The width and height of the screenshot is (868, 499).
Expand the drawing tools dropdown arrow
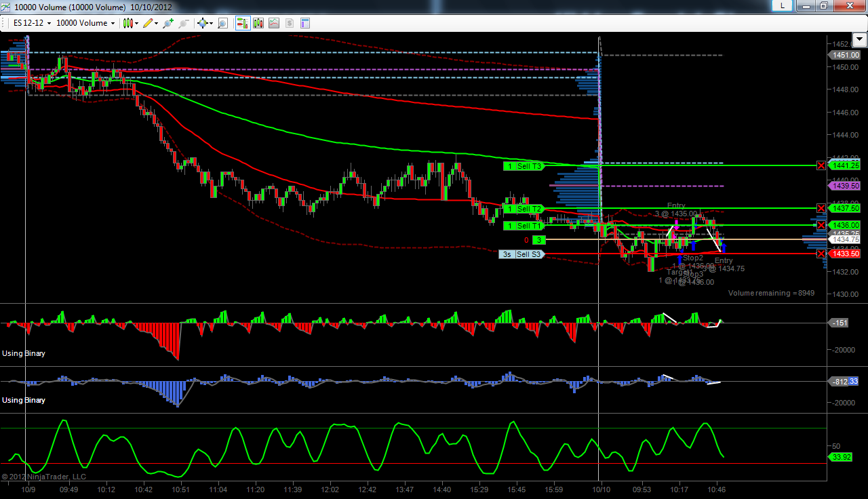tap(157, 23)
